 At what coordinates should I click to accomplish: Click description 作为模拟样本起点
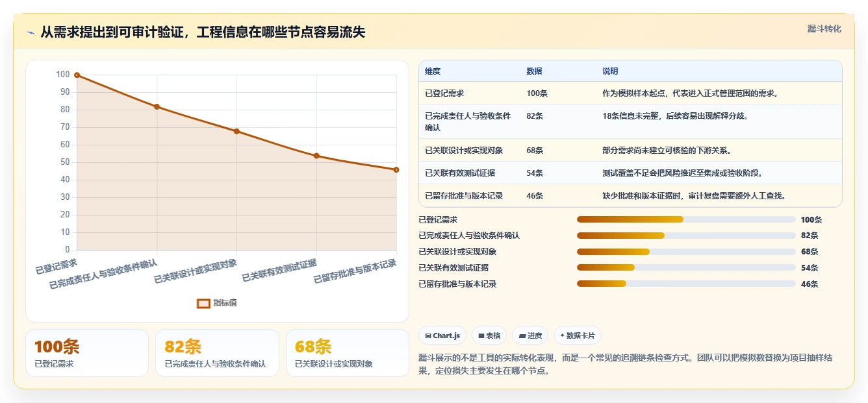pos(633,93)
